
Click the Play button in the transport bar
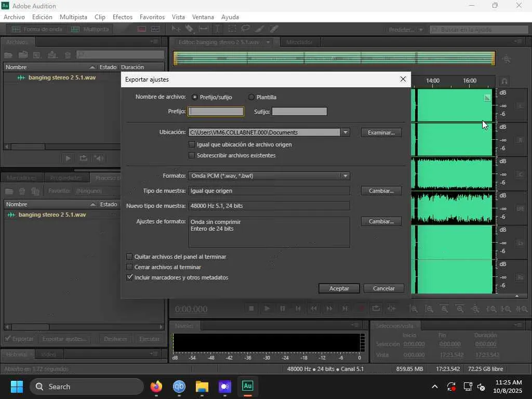coord(267,309)
